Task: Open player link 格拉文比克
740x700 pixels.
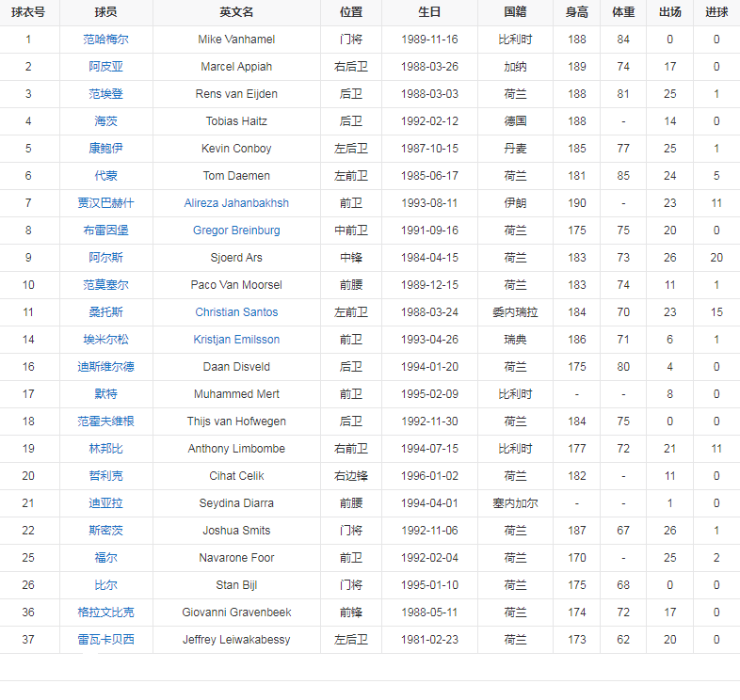Action: pos(105,612)
